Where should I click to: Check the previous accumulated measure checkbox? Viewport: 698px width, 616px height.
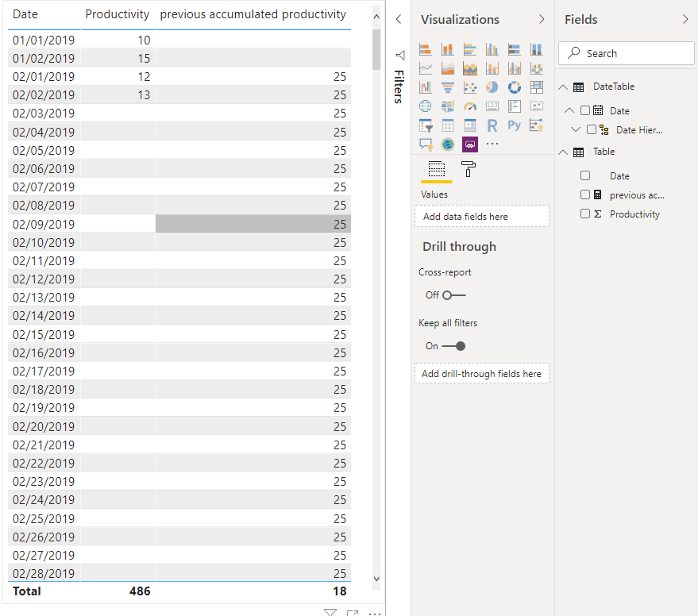[x=585, y=194]
